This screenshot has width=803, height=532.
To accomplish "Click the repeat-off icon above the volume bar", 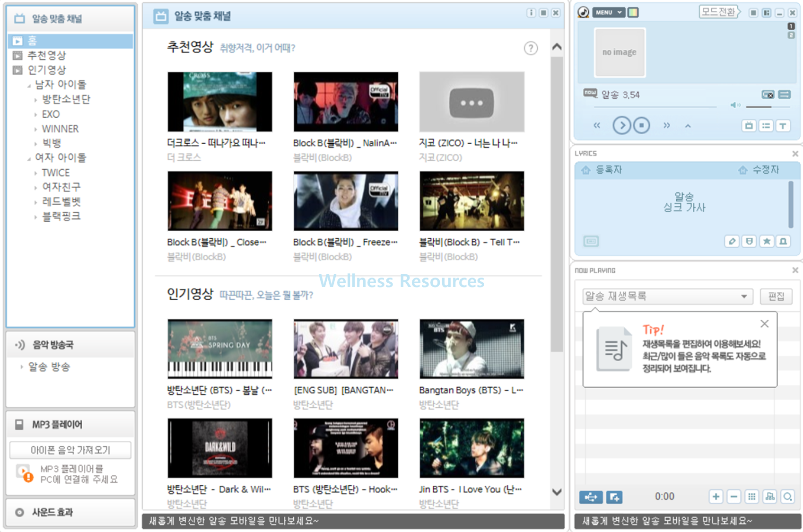I will [x=768, y=95].
